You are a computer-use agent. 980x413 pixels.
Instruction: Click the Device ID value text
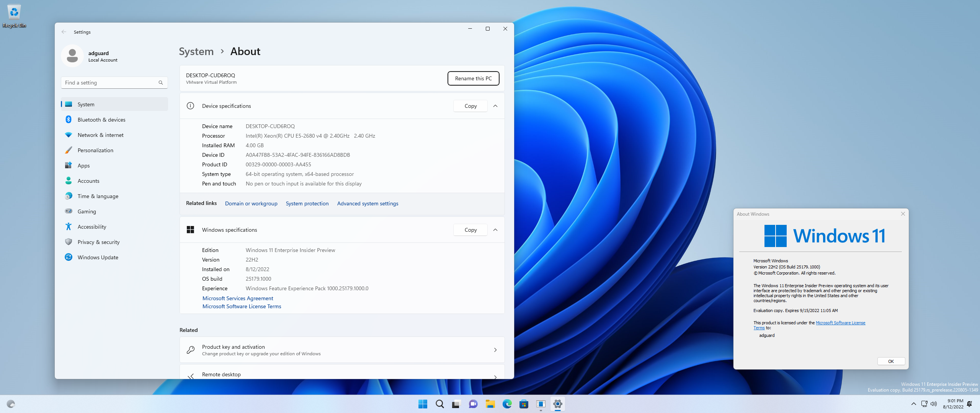[297, 155]
